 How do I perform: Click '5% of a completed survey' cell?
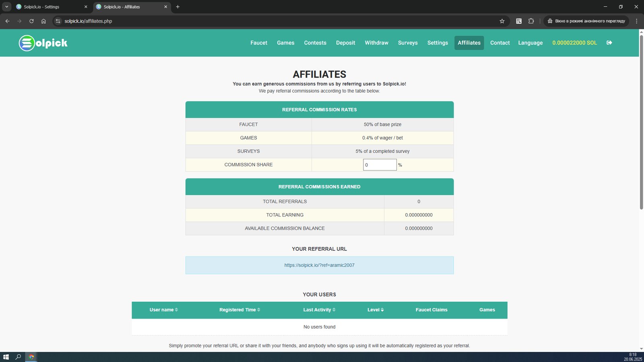[x=383, y=151]
